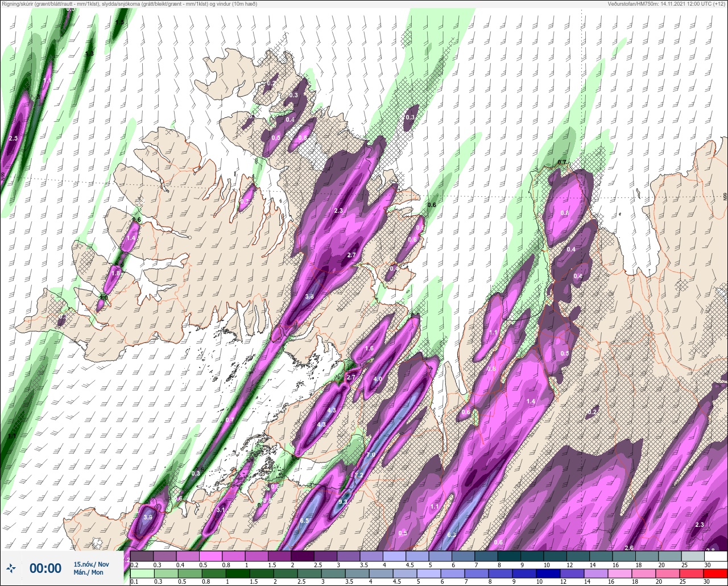Click the 6.5 precipitation value on map
The width and height of the screenshot is (728, 586).
[x=304, y=521]
